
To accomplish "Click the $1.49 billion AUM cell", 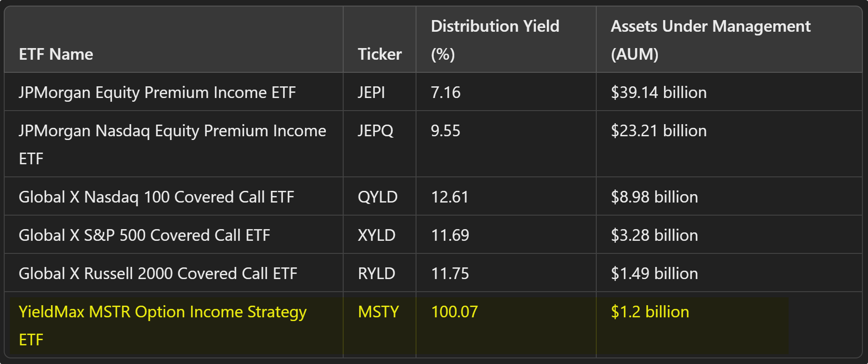I will (654, 273).
